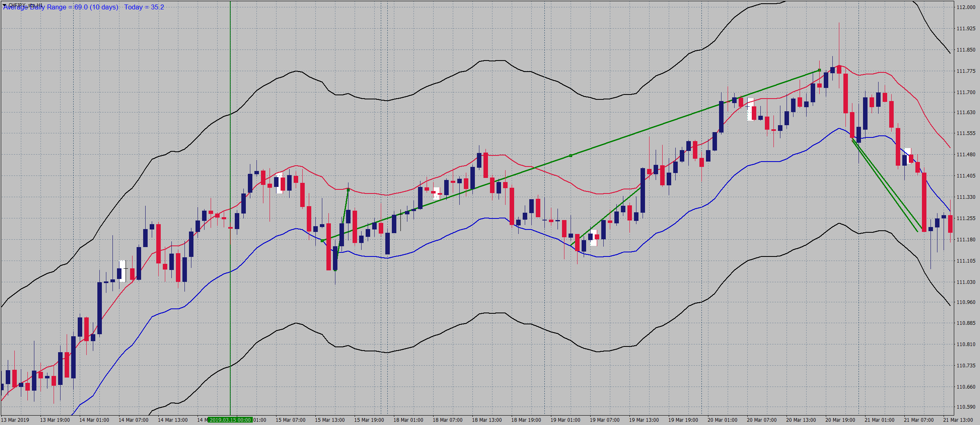Click the 110.810 price scale label
The width and height of the screenshot is (980, 425).
click(x=966, y=344)
